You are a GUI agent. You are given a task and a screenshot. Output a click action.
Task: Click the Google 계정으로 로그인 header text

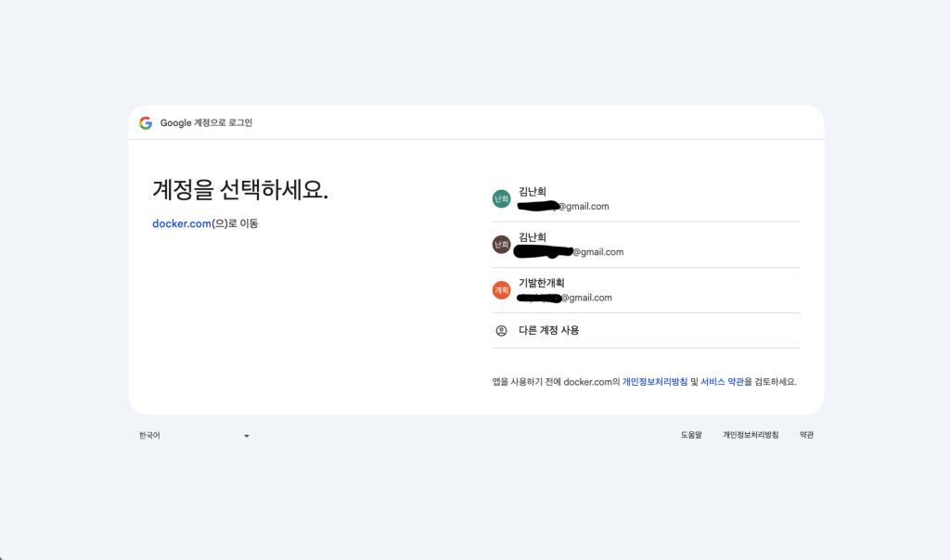(x=206, y=123)
